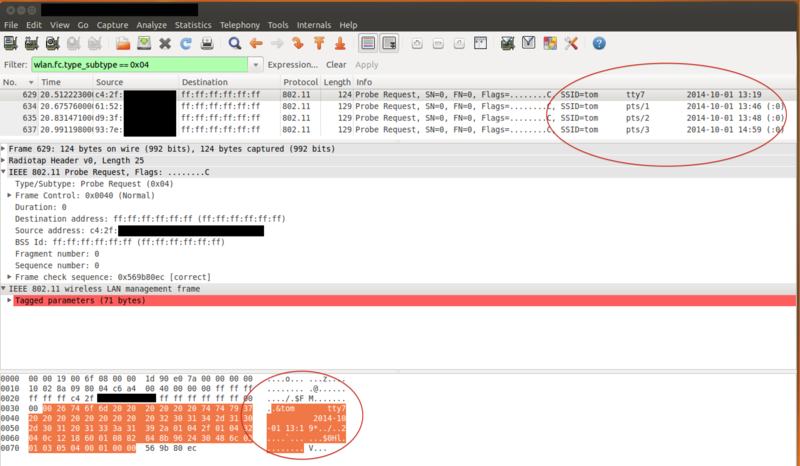Open the Telephony menu
Viewport: 800px width, 466px height.
(243, 24)
